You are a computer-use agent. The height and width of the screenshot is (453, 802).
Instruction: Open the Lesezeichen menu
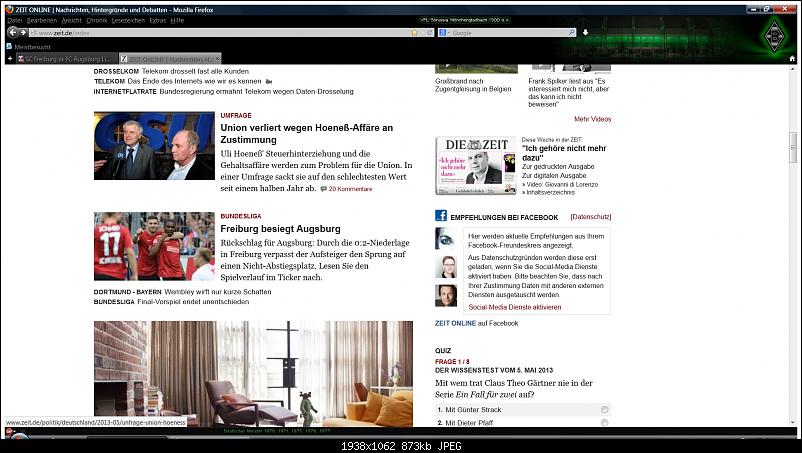(128, 20)
